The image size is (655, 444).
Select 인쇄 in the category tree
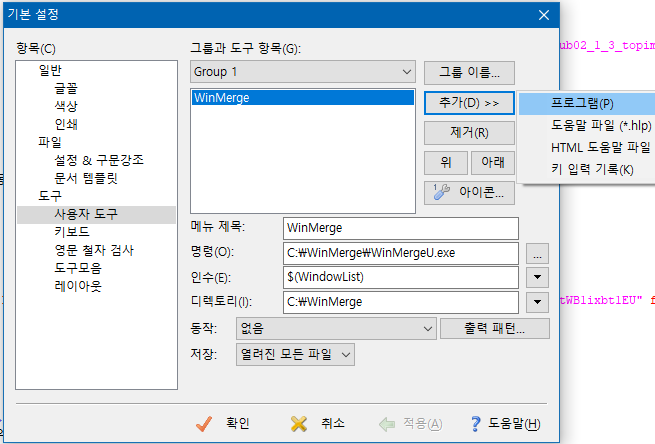[66, 124]
